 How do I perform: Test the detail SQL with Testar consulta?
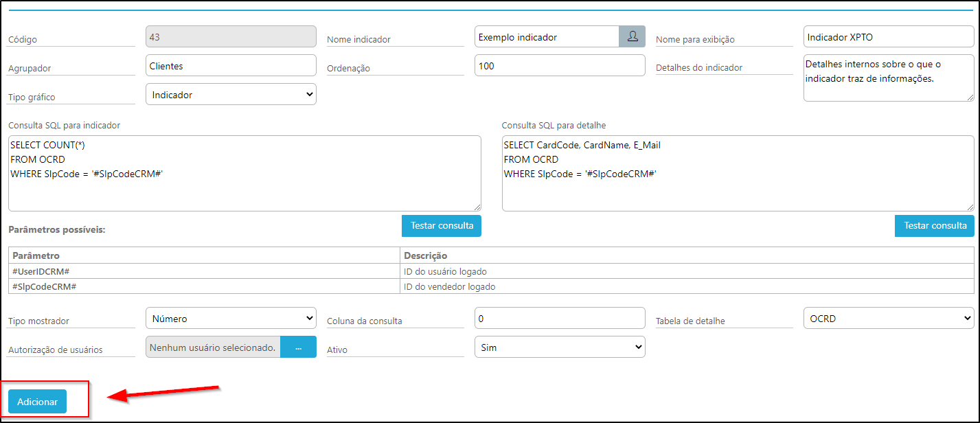coord(935,226)
